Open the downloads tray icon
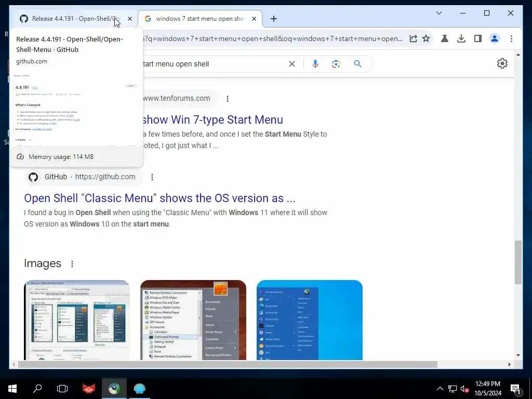Viewport: 532px width, 399px height. coord(461,38)
